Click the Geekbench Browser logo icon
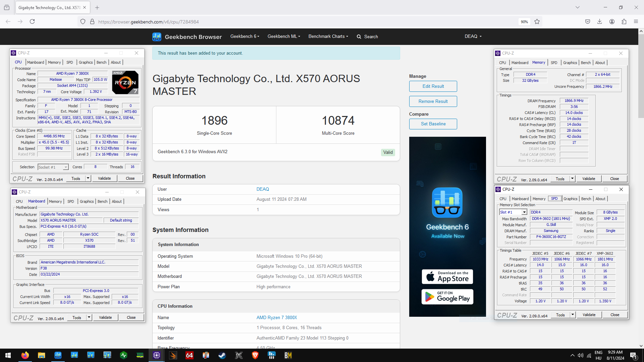The width and height of the screenshot is (644, 362). (x=157, y=37)
